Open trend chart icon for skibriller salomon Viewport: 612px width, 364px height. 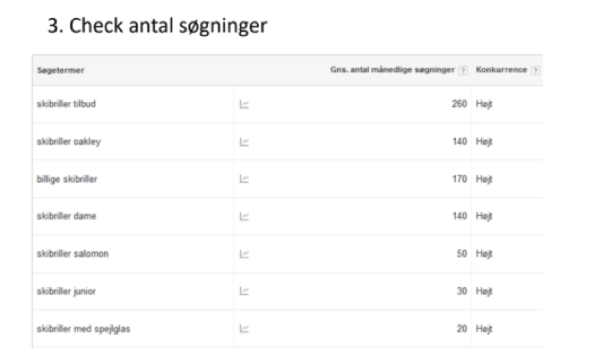[x=244, y=254]
